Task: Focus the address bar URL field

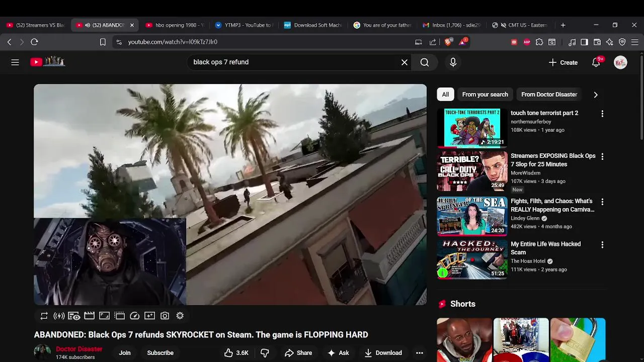Action: 262,42
